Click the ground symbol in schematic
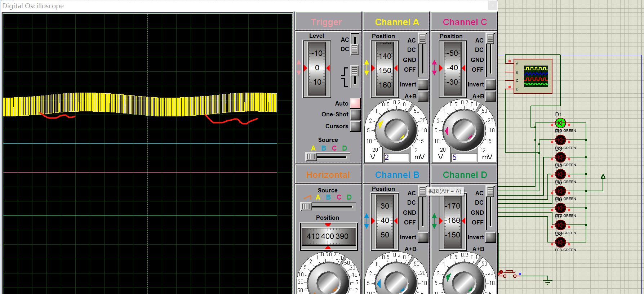644x294 pixels. (x=548, y=281)
